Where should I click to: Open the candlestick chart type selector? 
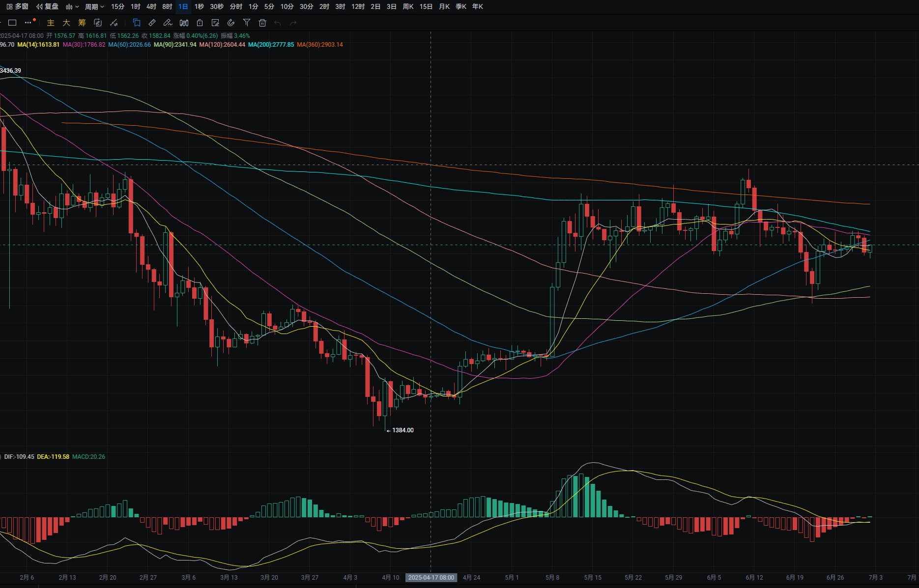[x=72, y=6]
